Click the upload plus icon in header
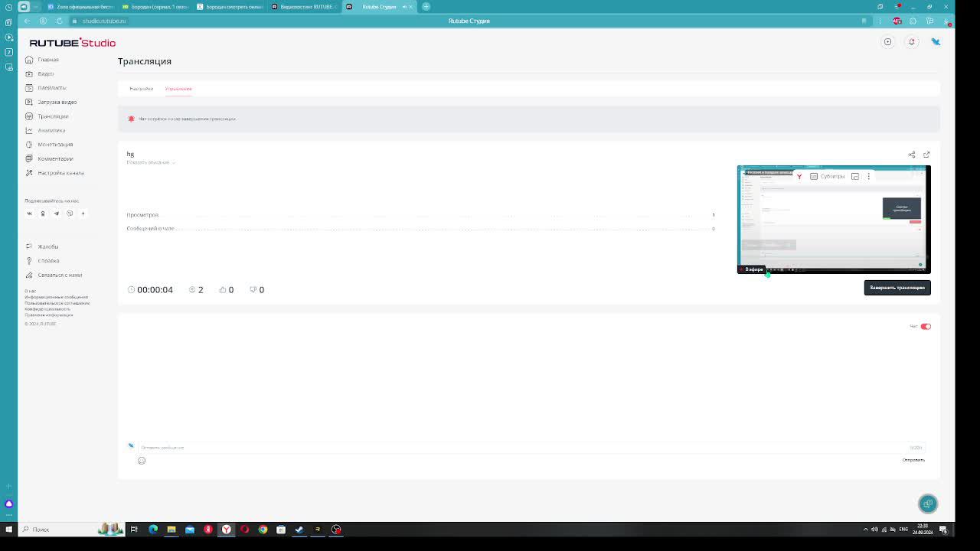Screen dimensions: 980x551 (x=887, y=42)
